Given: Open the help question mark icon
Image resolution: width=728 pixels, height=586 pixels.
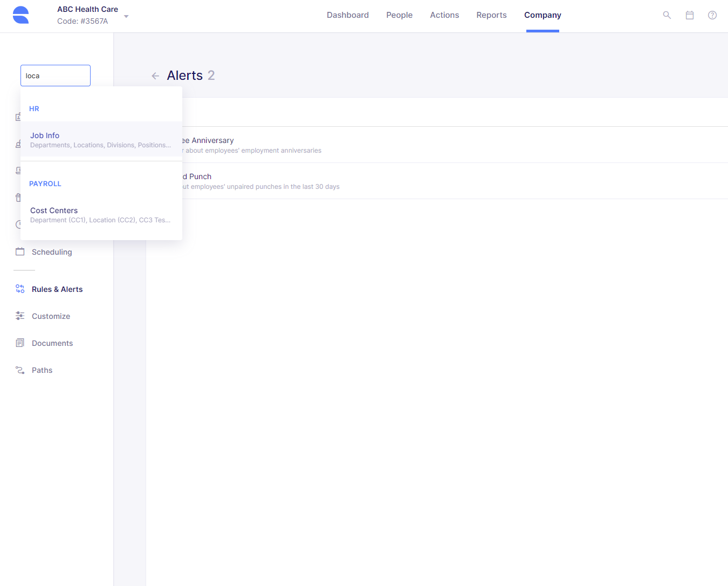Looking at the screenshot, I should pyautogui.click(x=712, y=15).
